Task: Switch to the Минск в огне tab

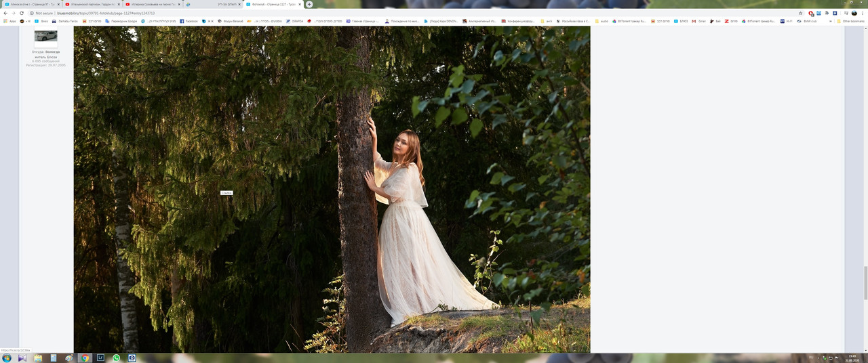Action: tap(31, 4)
